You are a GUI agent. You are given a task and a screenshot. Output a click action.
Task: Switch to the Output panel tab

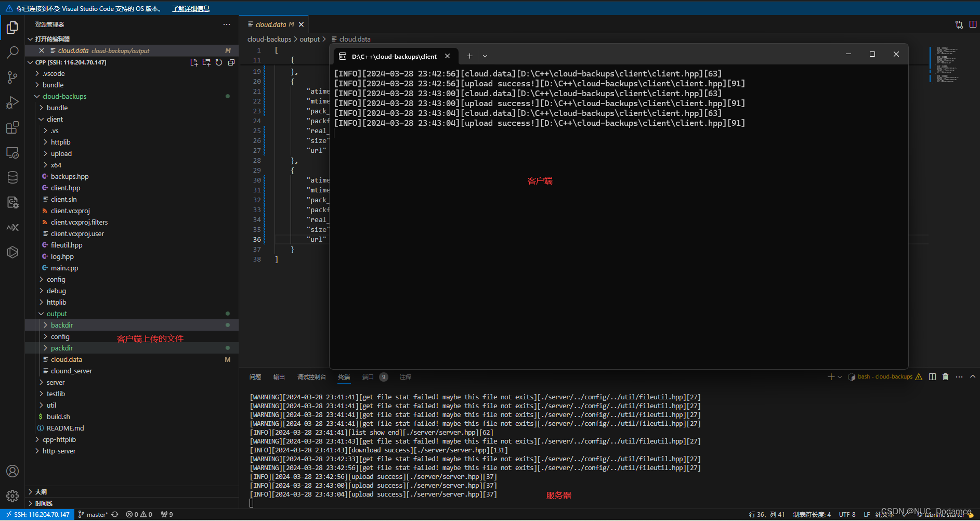click(x=279, y=377)
